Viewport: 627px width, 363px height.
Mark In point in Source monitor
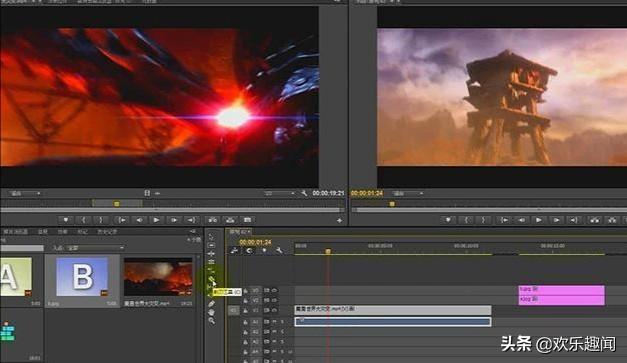(83, 220)
